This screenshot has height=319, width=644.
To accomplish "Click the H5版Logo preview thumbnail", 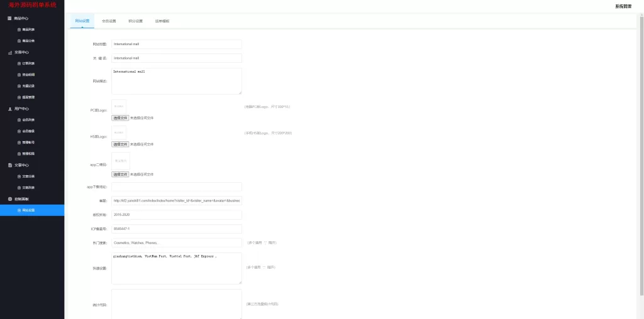I will click(119, 133).
